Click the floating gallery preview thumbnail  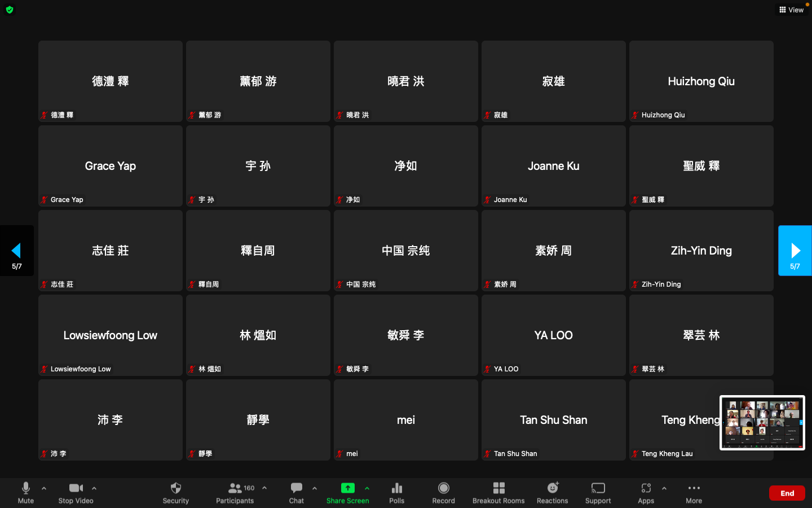pyautogui.click(x=762, y=422)
